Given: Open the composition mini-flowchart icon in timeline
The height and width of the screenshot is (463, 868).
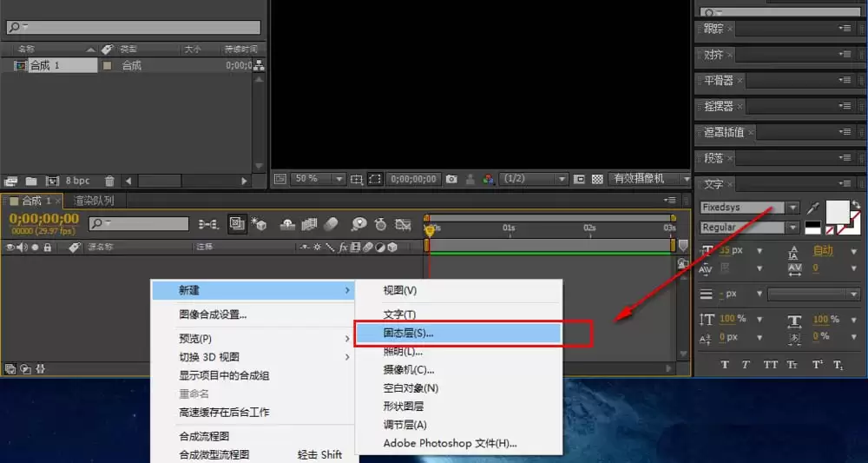Looking at the screenshot, I should pos(208,224).
